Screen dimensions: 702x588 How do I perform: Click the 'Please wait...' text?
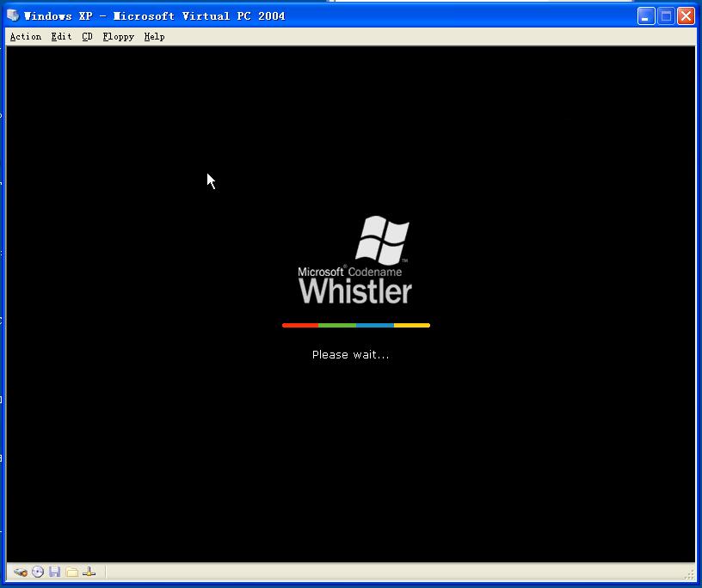tap(350, 355)
